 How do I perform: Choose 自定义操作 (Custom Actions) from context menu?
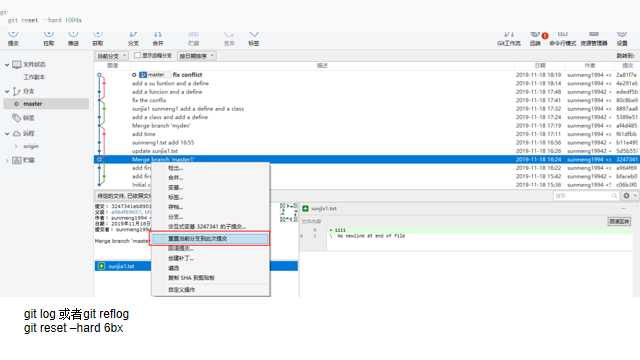(x=210, y=290)
